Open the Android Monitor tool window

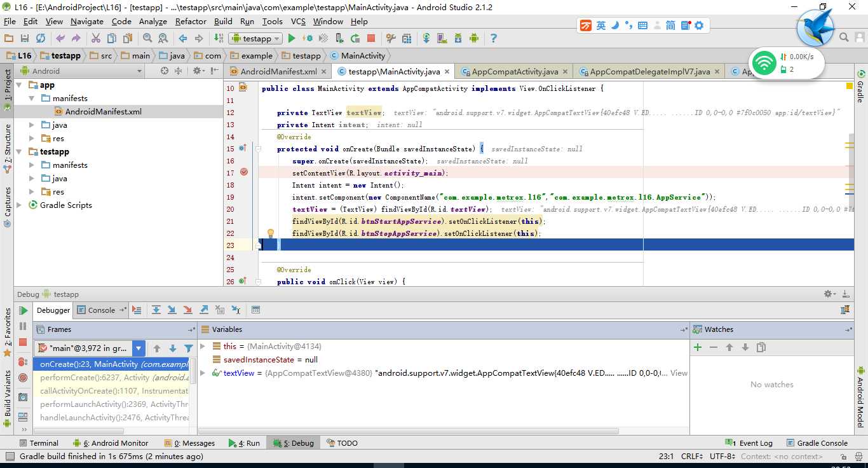[x=111, y=443]
